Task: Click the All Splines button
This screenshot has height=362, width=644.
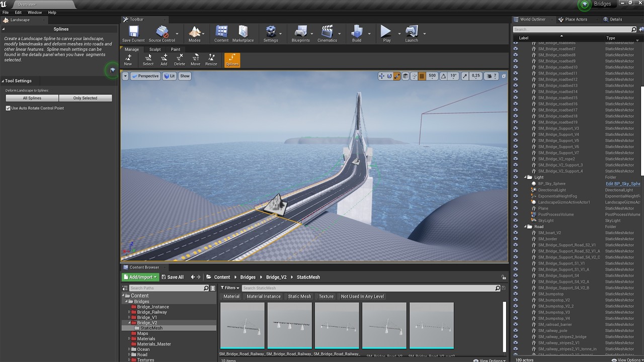Action: [32, 98]
